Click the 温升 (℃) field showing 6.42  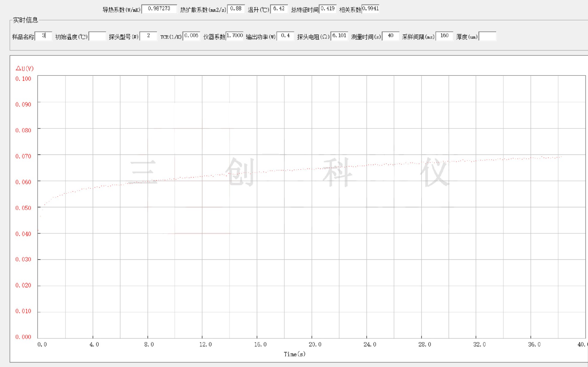coord(279,9)
